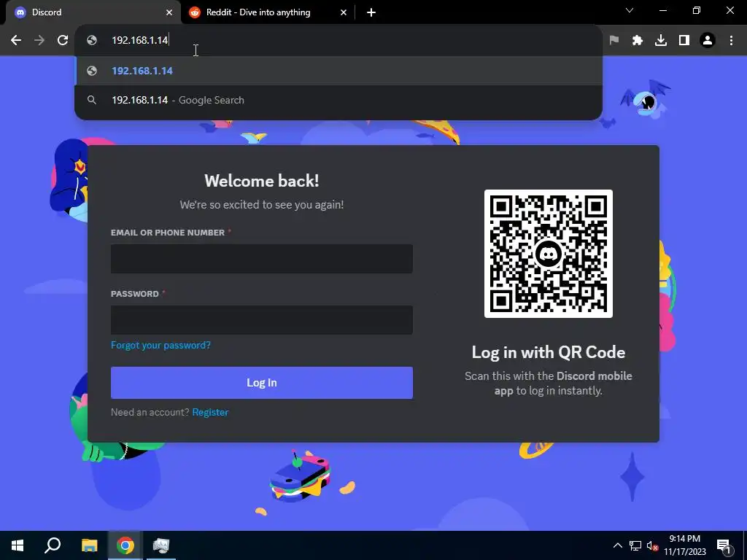Open File Explorer from the taskbar
The width and height of the screenshot is (747, 560).
pyautogui.click(x=89, y=545)
